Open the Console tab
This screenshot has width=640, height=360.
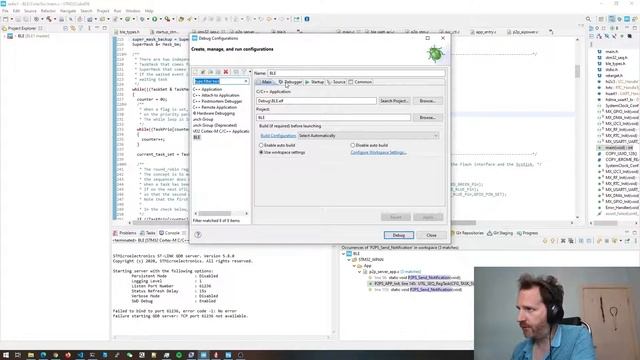tap(169, 233)
